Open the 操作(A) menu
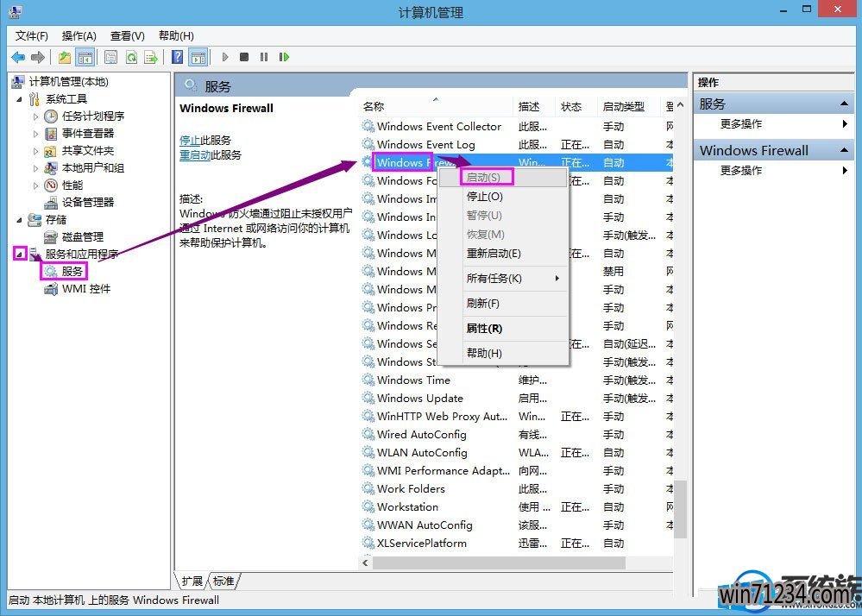Screen dimensions: 862x616 coord(79,36)
